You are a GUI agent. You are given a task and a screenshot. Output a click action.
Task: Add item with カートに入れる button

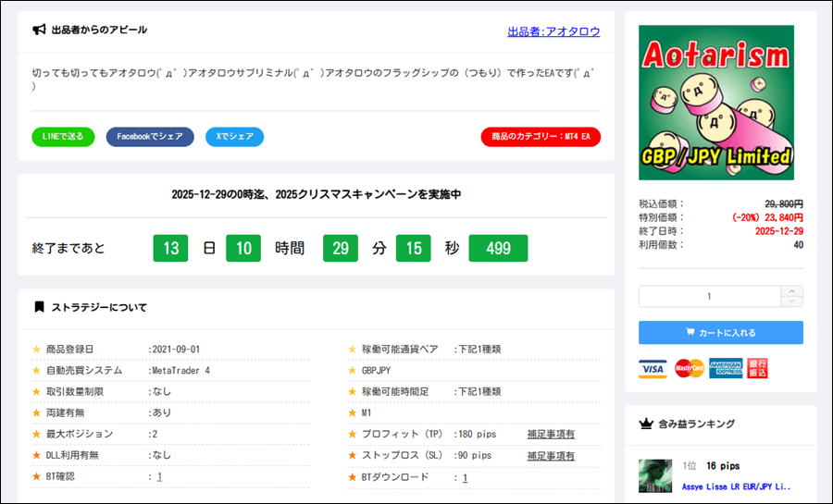[720, 333]
